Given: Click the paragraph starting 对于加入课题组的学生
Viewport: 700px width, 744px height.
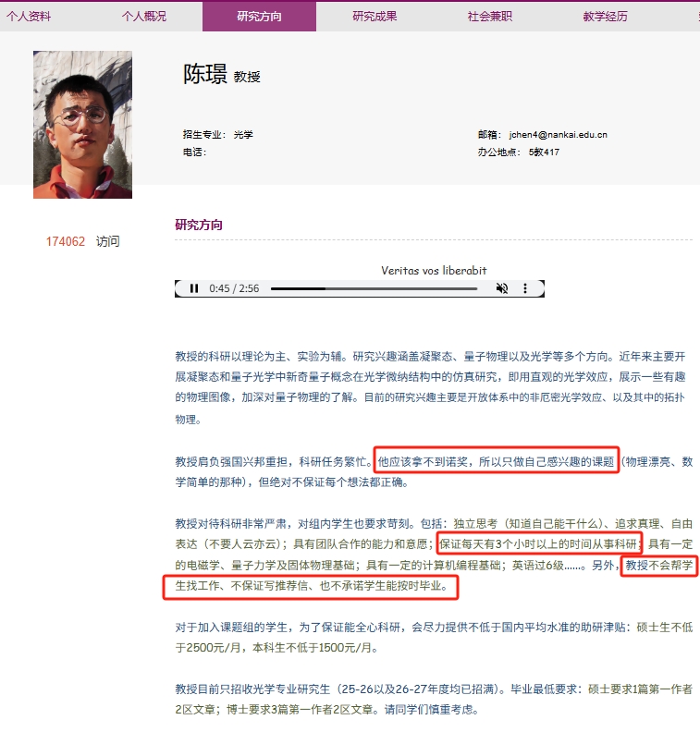Looking at the screenshot, I should pyautogui.click(x=434, y=638).
